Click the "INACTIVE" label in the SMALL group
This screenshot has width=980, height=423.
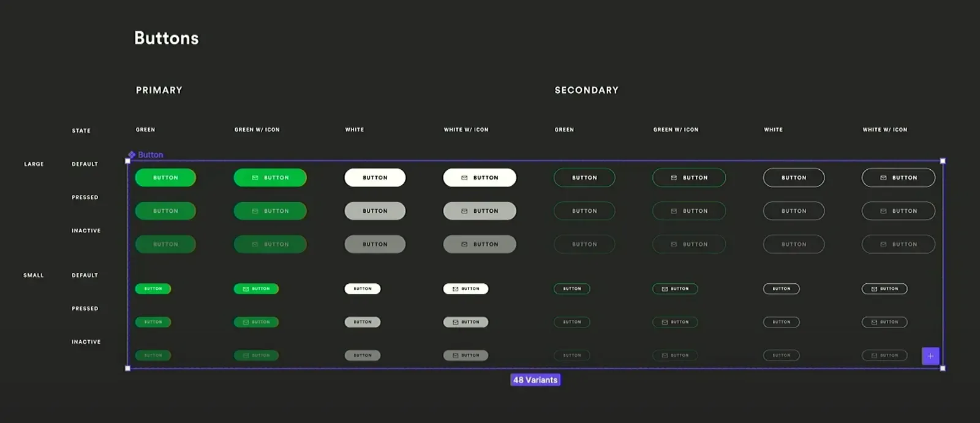click(x=86, y=342)
